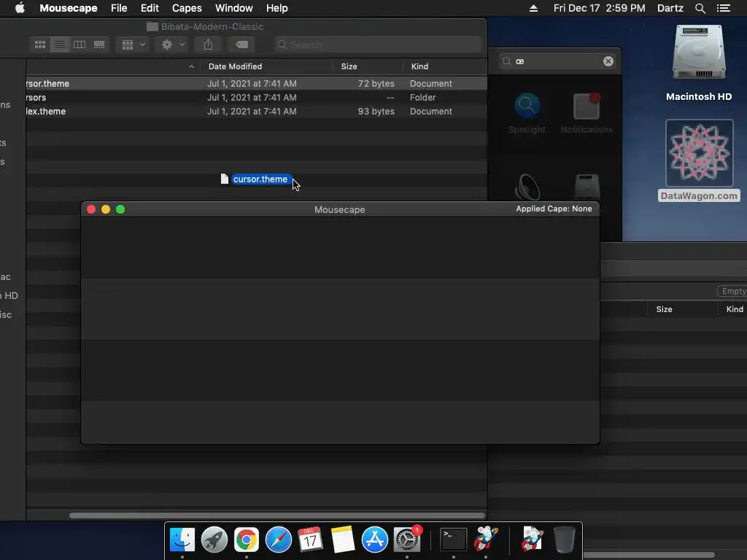
Task: Close the Mousecape window
Action: pos(91,209)
